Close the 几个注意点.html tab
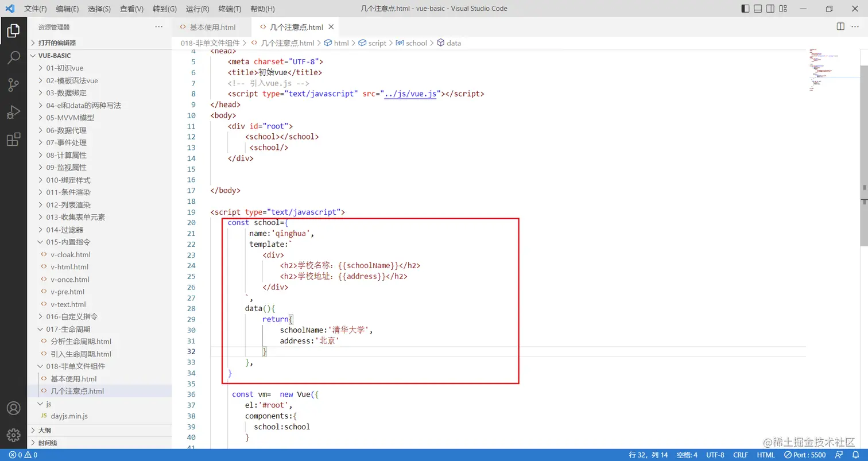The width and height of the screenshot is (868, 461). (x=331, y=27)
